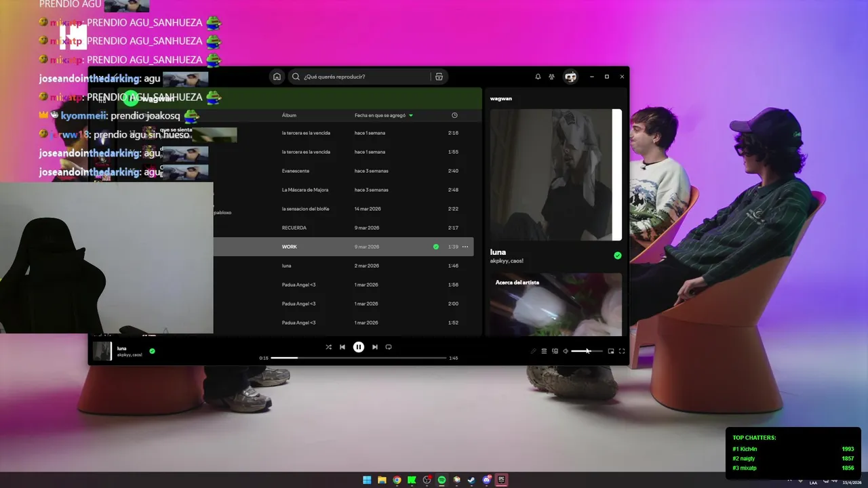868x488 pixels.
Task: Click the Spotify taskbar icon
Action: click(441, 480)
